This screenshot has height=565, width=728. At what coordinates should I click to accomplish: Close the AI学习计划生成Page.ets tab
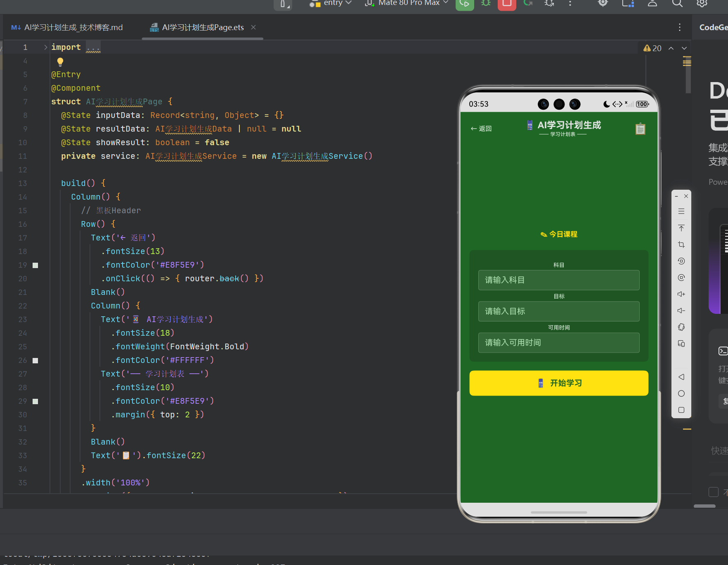pyautogui.click(x=253, y=27)
